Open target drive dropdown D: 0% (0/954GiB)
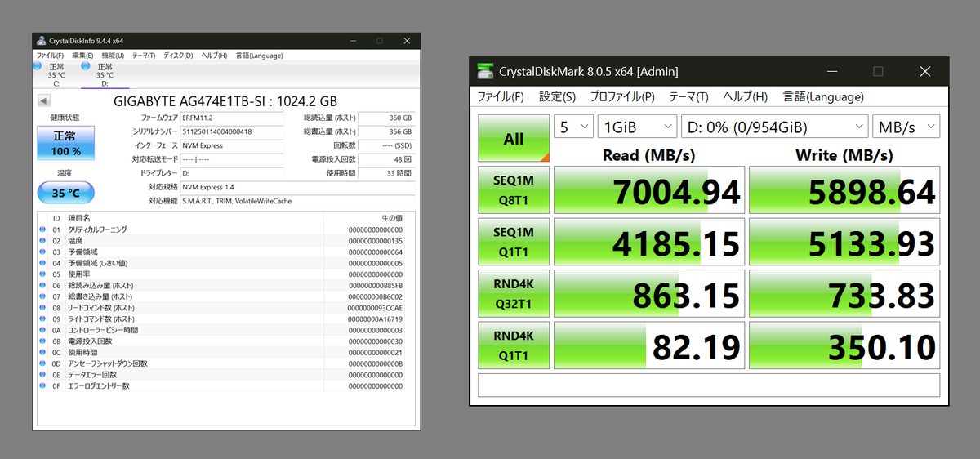This screenshot has width=980, height=459. [774, 127]
